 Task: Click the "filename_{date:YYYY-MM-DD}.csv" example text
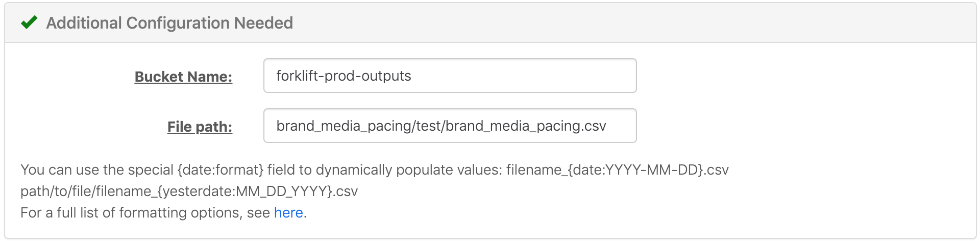(x=617, y=170)
